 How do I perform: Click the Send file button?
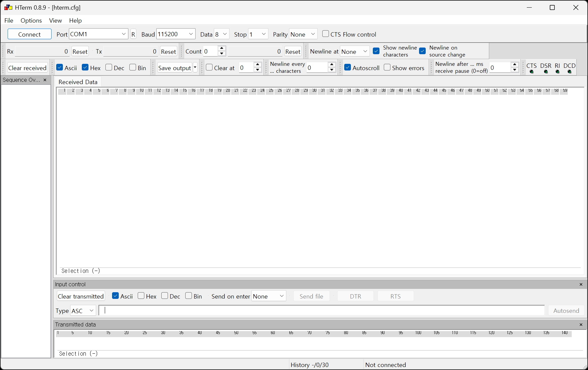pyautogui.click(x=312, y=296)
